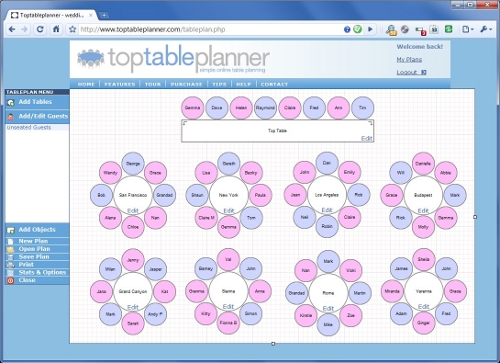Click Edit on the Top Table
The height and width of the screenshot is (363, 500).
click(x=367, y=138)
